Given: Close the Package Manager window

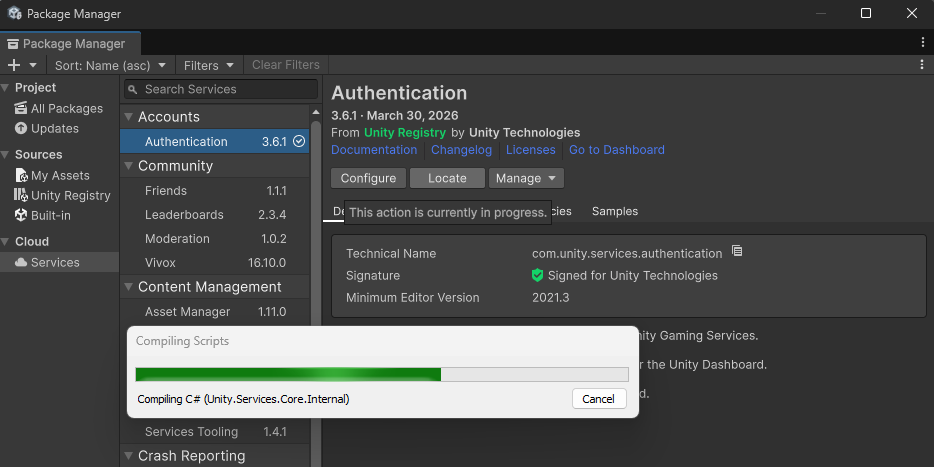Looking at the screenshot, I should [911, 13].
